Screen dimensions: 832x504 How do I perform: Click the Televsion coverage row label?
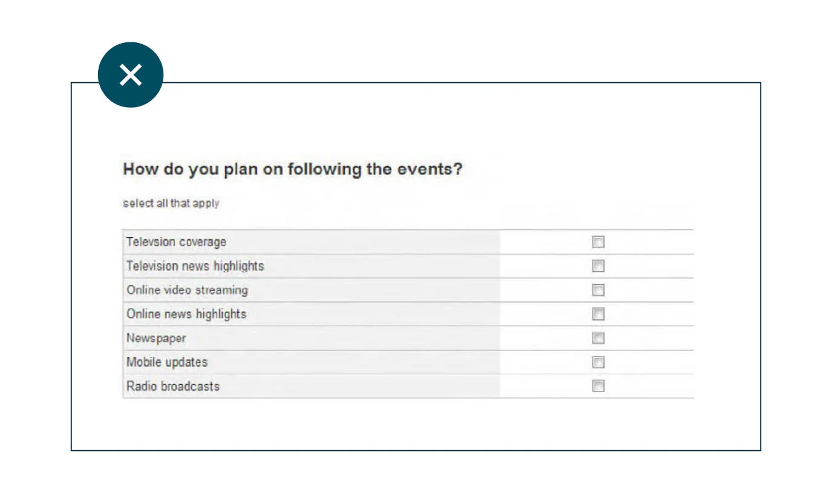[176, 242]
